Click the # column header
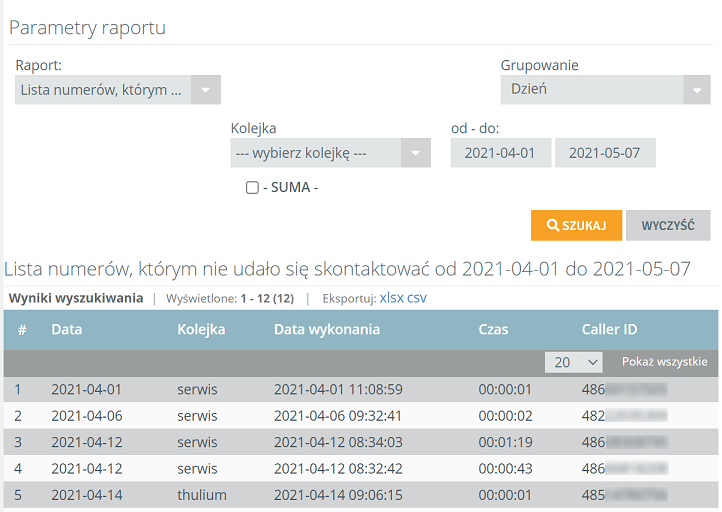This screenshot has width=722, height=512. coord(22,330)
